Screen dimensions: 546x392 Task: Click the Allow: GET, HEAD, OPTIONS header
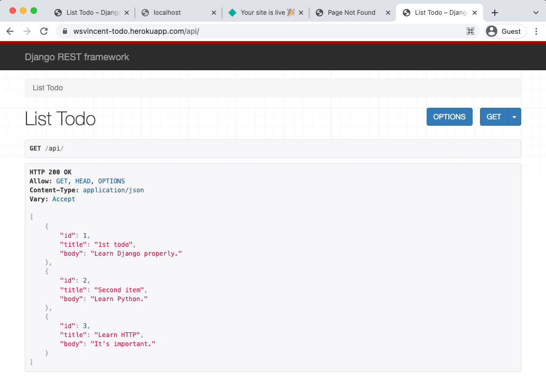77,181
